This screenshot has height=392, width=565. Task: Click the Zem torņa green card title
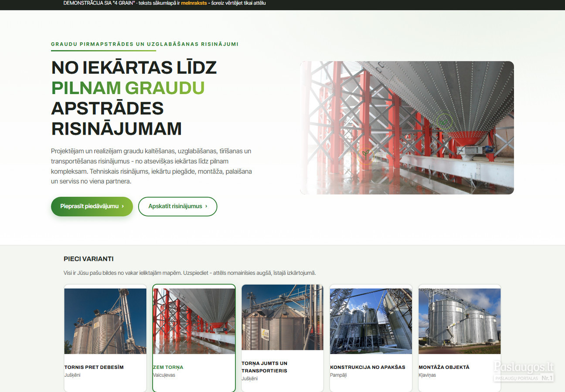(168, 367)
